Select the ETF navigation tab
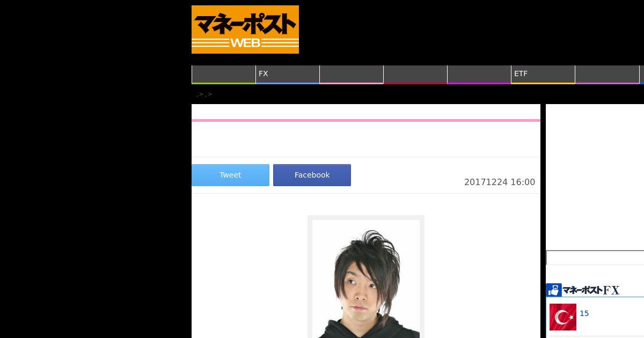 coord(543,75)
